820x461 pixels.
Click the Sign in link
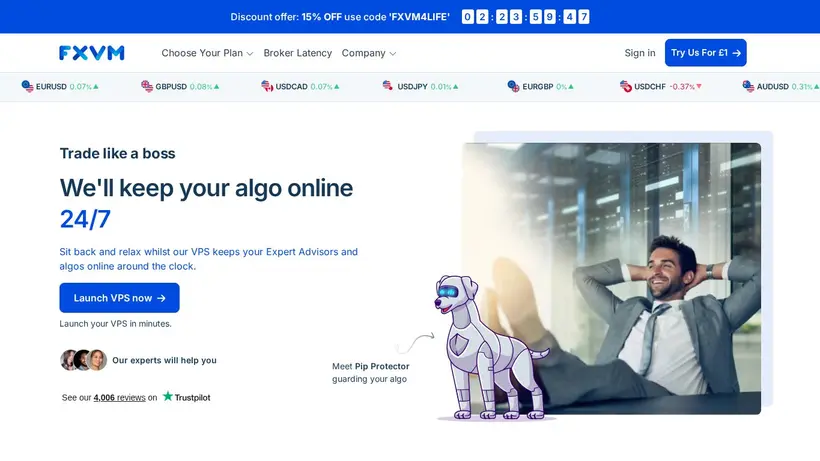point(640,53)
